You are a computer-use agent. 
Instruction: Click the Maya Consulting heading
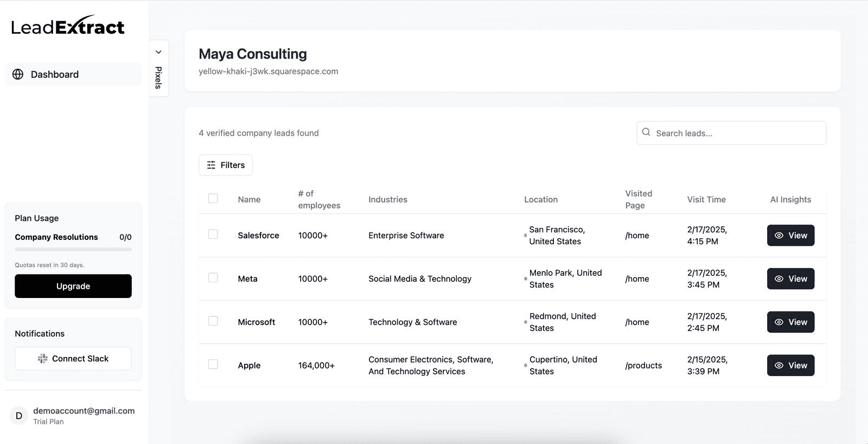coord(253,54)
